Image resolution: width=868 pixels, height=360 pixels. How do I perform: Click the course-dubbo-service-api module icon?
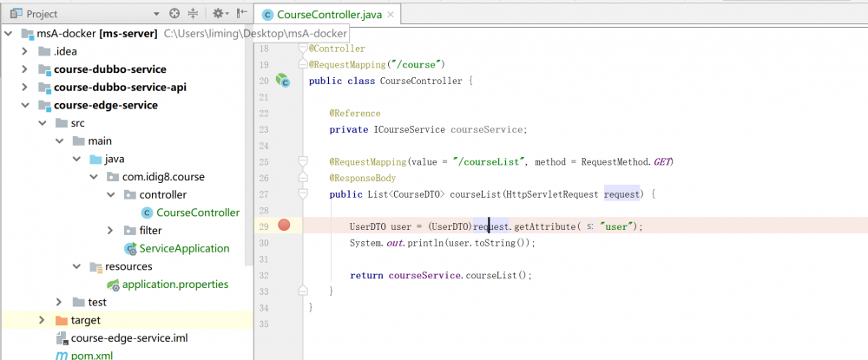(44, 88)
